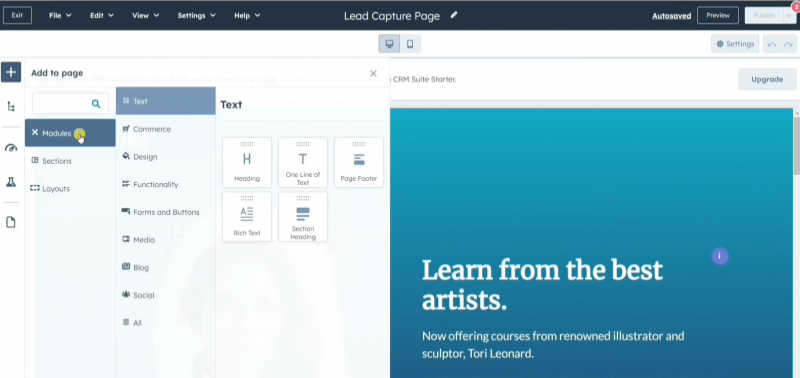The height and width of the screenshot is (378, 800).
Task: Switch to desktop view icon
Action: 389,44
